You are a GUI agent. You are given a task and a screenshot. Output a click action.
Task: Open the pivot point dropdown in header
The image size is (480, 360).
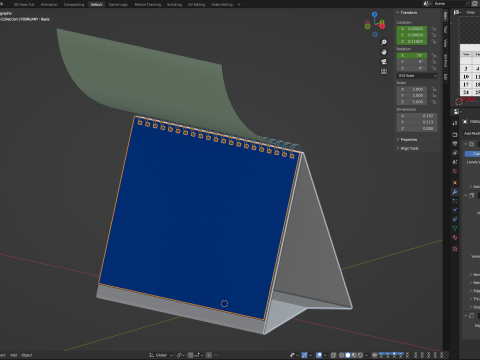181,355
